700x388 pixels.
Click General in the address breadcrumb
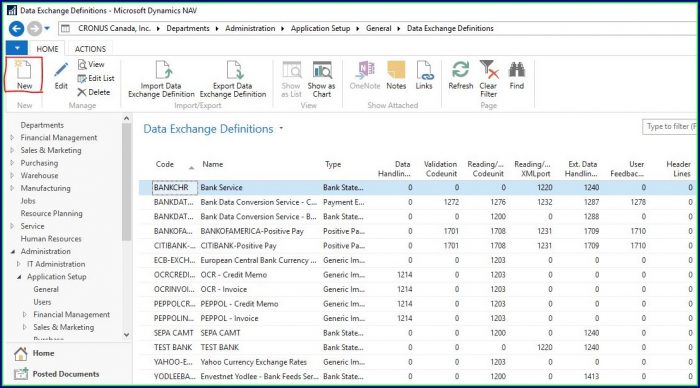379,28
